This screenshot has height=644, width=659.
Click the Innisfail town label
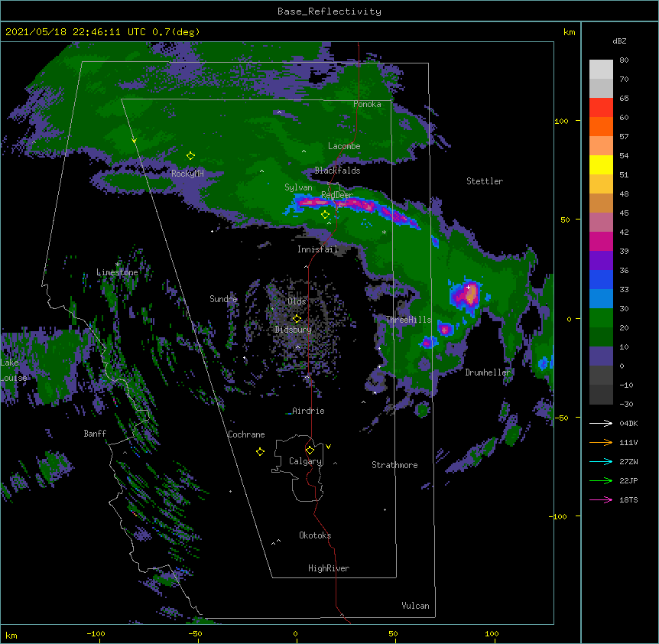318,249
